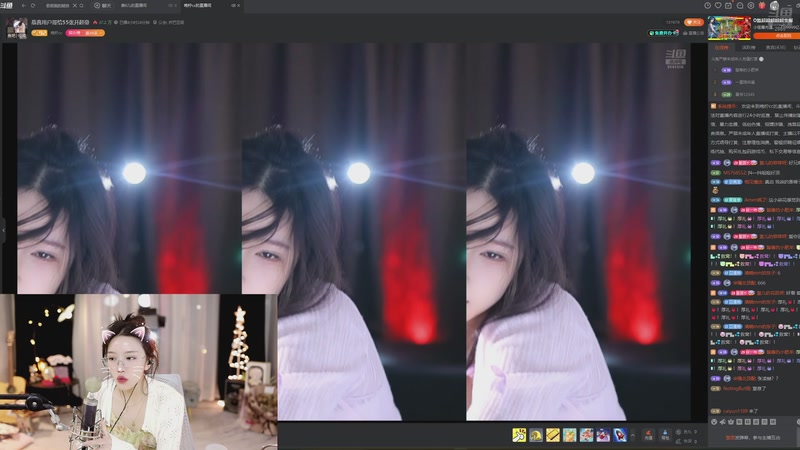
Task: Select the second ranking tab in the right panel
Action: point(748,47)
